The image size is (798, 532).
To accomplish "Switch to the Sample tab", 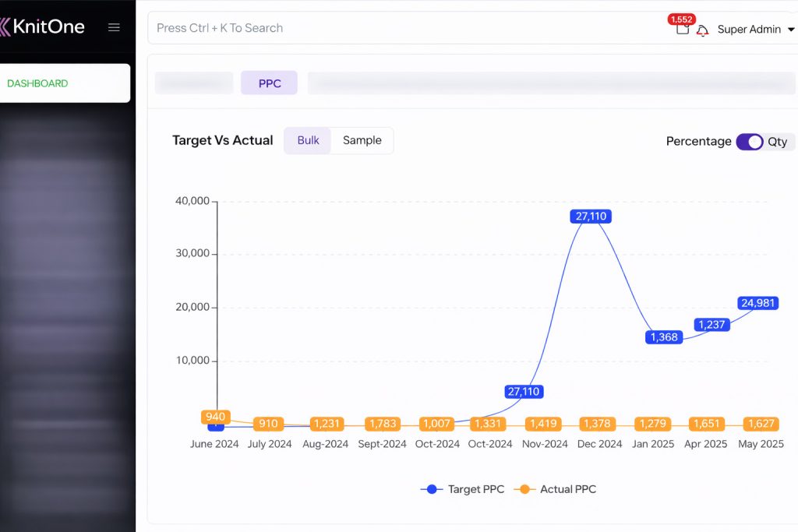I will [x=362, y=141].
